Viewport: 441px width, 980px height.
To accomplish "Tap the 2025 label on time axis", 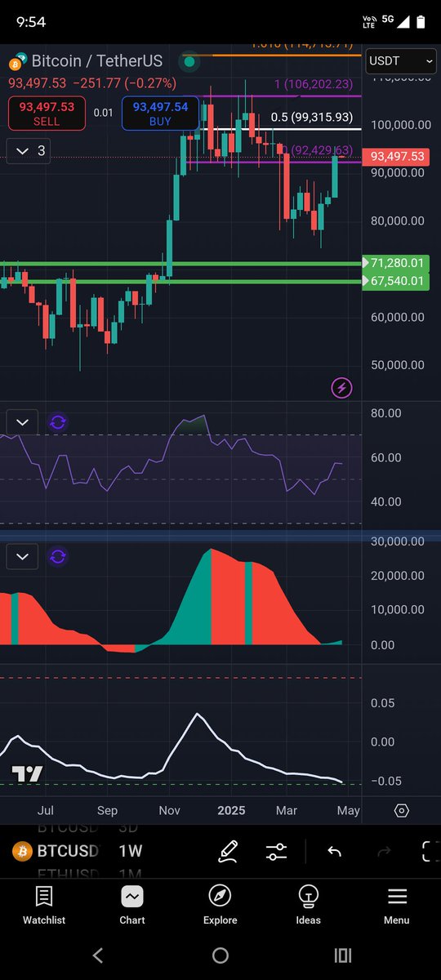I will pyautogui.click(x=230, y=811).
